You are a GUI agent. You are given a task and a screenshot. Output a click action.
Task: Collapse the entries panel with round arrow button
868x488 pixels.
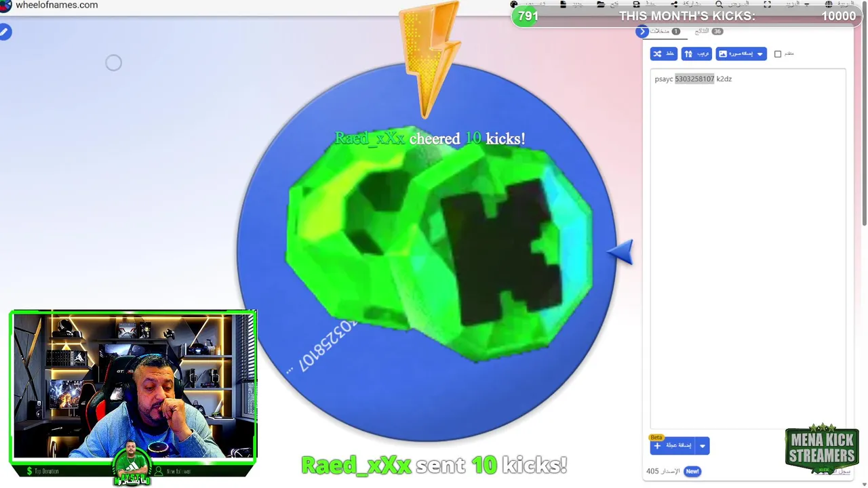pos(642,32)
